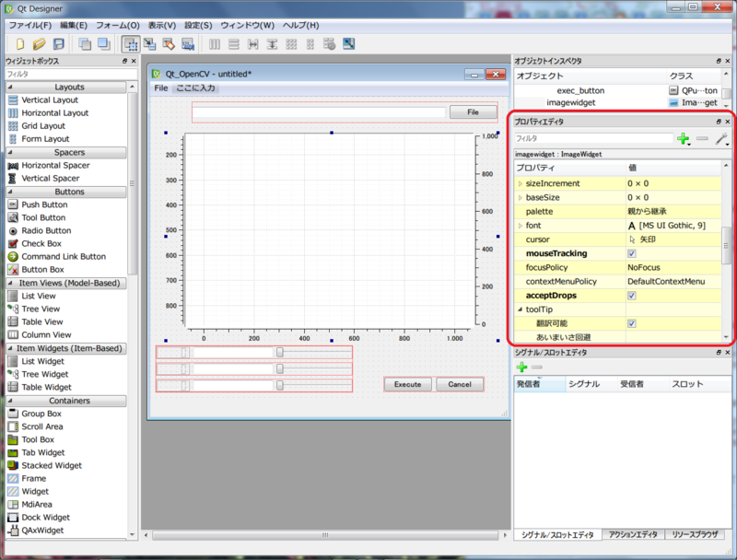Collapse the Spacers category

click(x=10, y=152)
